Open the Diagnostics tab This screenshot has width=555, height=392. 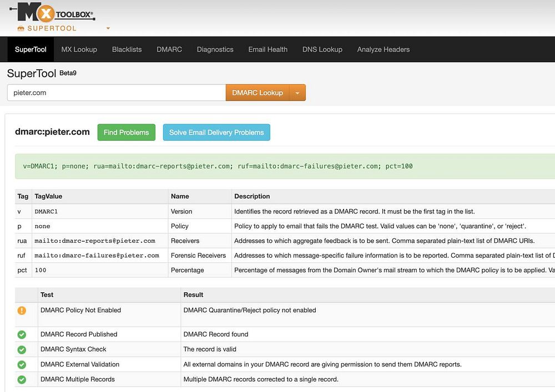point(215,49)
